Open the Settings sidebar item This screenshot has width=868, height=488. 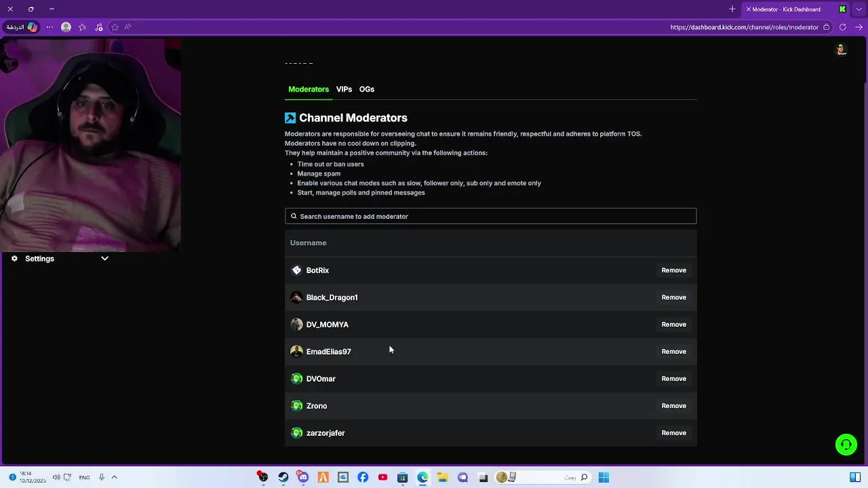pyautogui.click(x=60, y=258)
